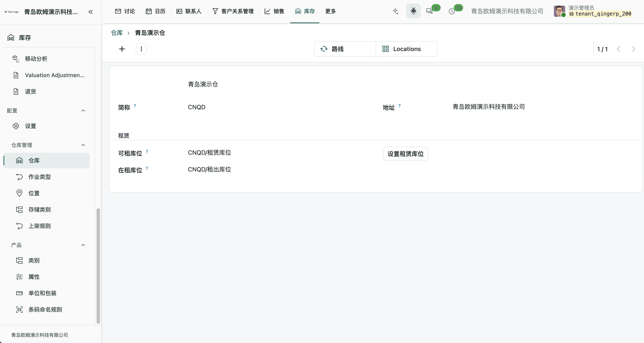The width and height of the screenshot is (644, 343).
Task: Open 单位和包装 sidebar item
Action: 47,293
